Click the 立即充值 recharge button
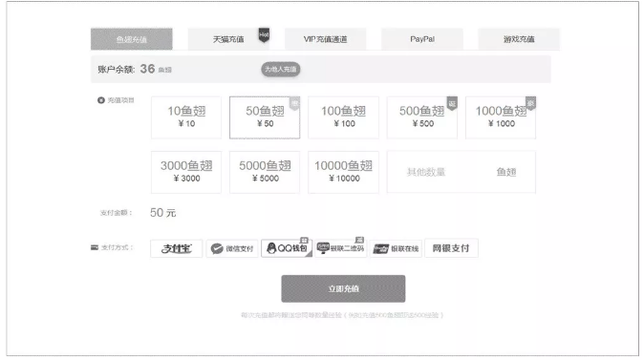The width and height of the screenshot is (644, 360). click(343, 288)
